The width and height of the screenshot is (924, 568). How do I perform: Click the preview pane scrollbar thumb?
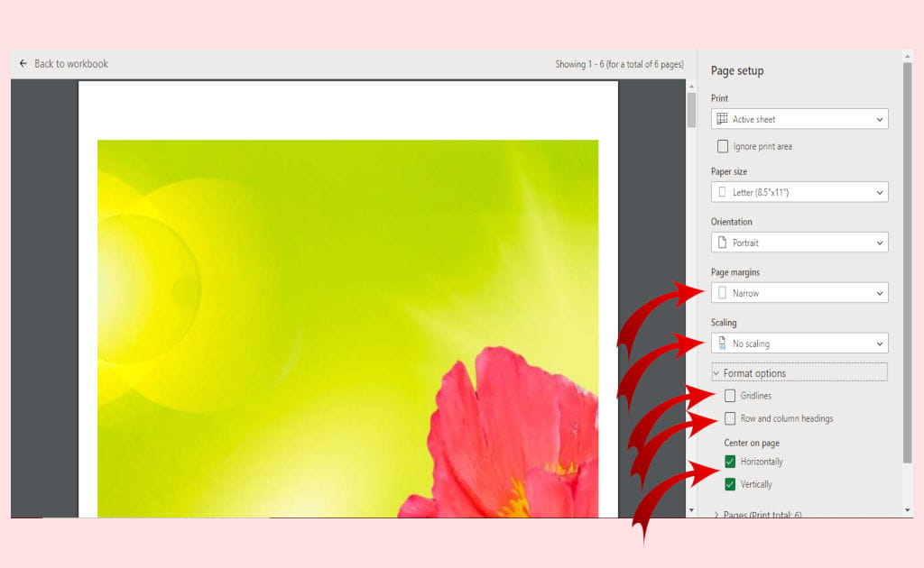pyautogui.click(x=691, y=110)
